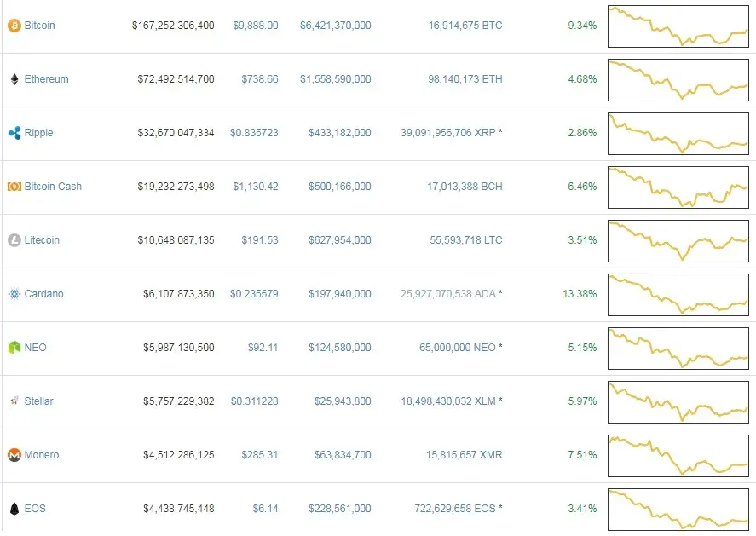Click Ethereum supply 98,140,173 ETH
Screen dimensions: 756x536
click(465, 79)
